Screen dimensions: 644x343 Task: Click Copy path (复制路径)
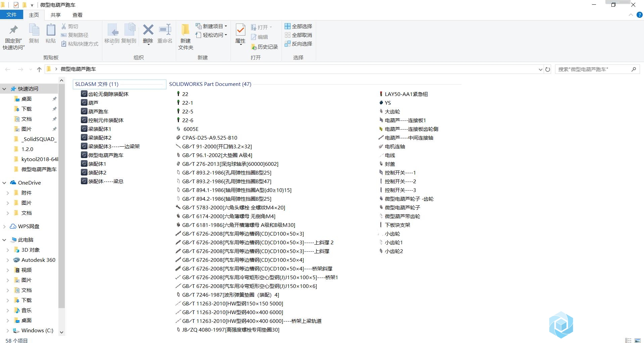point(75,35)
